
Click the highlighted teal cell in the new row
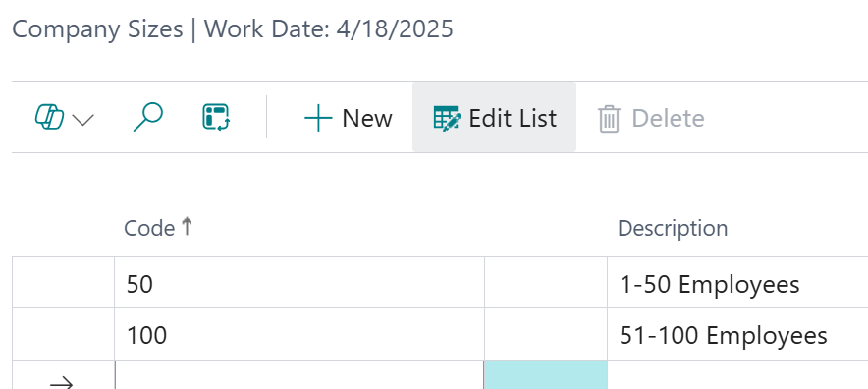(x=546, y=375)
